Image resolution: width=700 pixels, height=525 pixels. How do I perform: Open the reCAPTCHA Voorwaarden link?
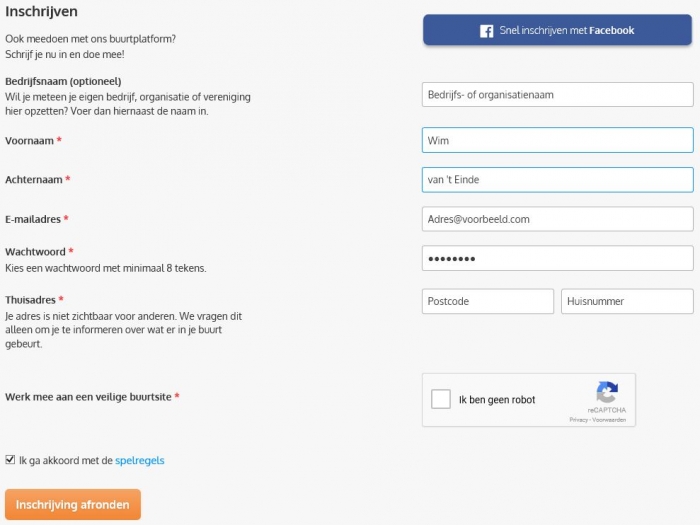click(609, 420)
